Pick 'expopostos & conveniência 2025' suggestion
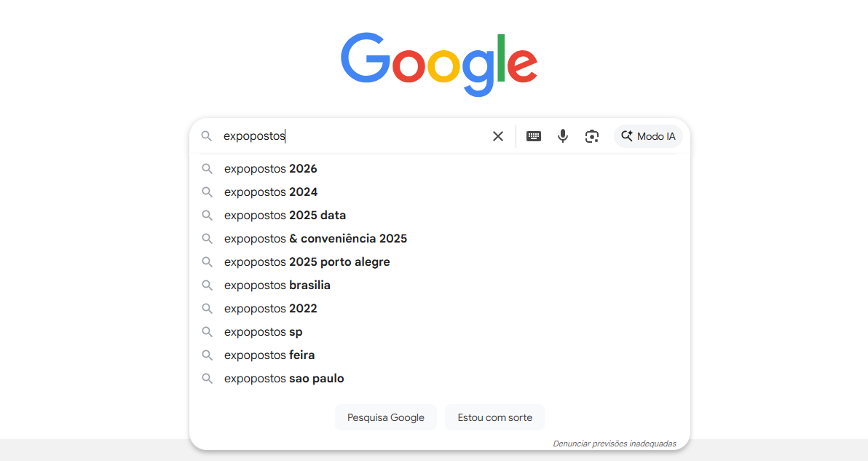 [x=316, y=238]
